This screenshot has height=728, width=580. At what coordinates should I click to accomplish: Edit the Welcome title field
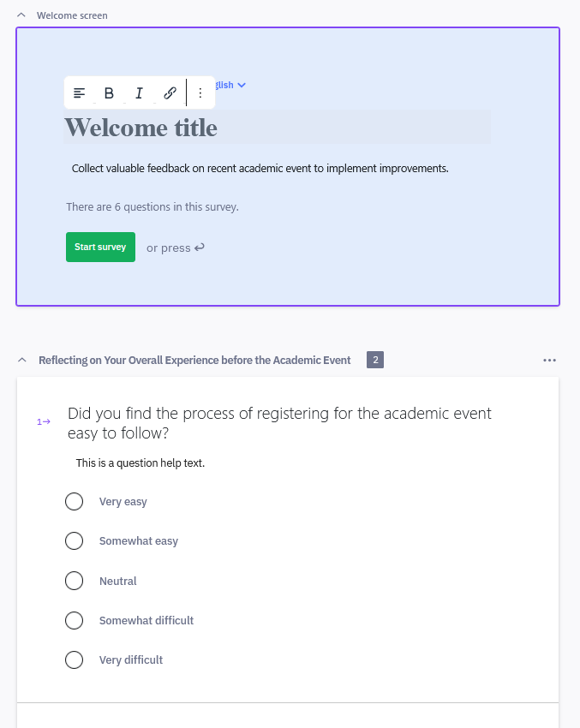point(277,128)
